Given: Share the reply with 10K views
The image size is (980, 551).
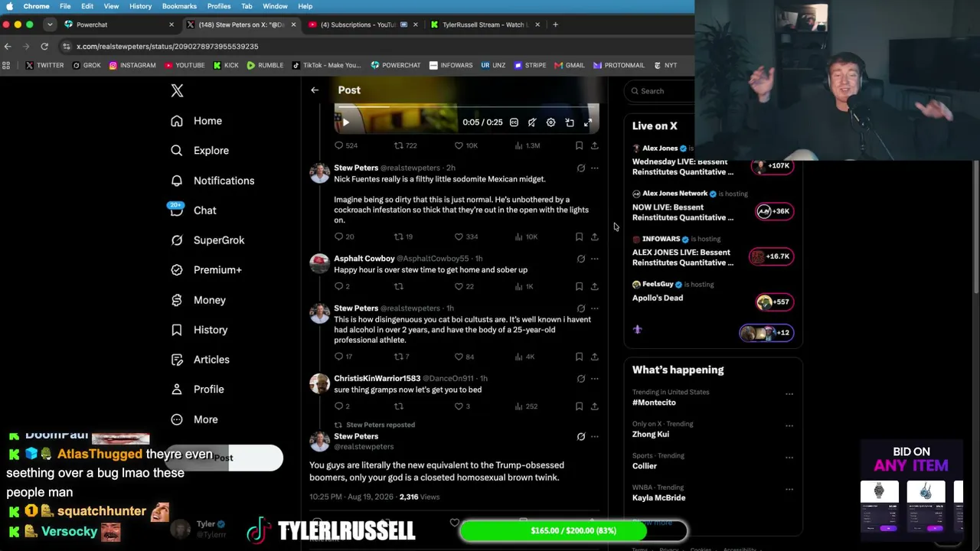Looking at the screenshot, I should [x=594, y=237].
